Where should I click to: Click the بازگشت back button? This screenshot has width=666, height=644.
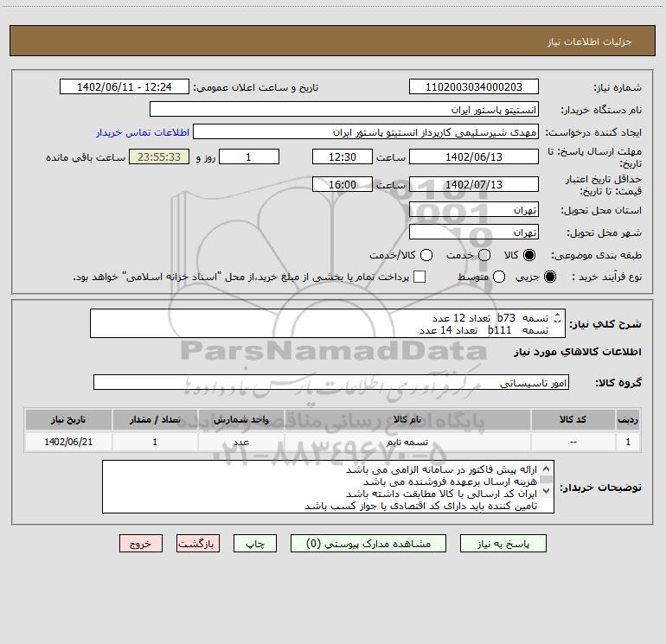198,544
